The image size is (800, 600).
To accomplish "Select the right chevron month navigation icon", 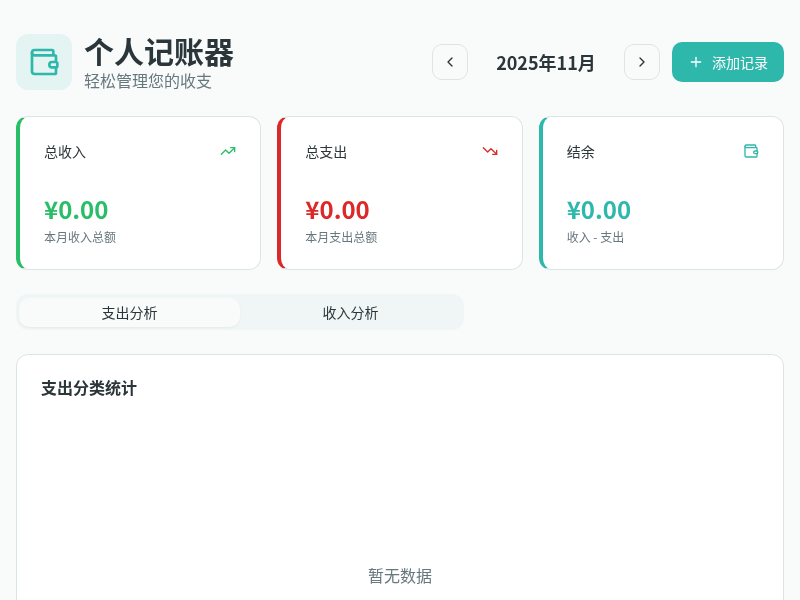I will pos(642,61).
